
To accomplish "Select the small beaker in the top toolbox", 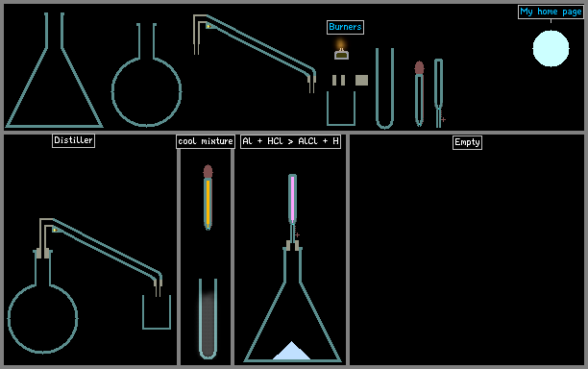I will click(x=341, y=109).
